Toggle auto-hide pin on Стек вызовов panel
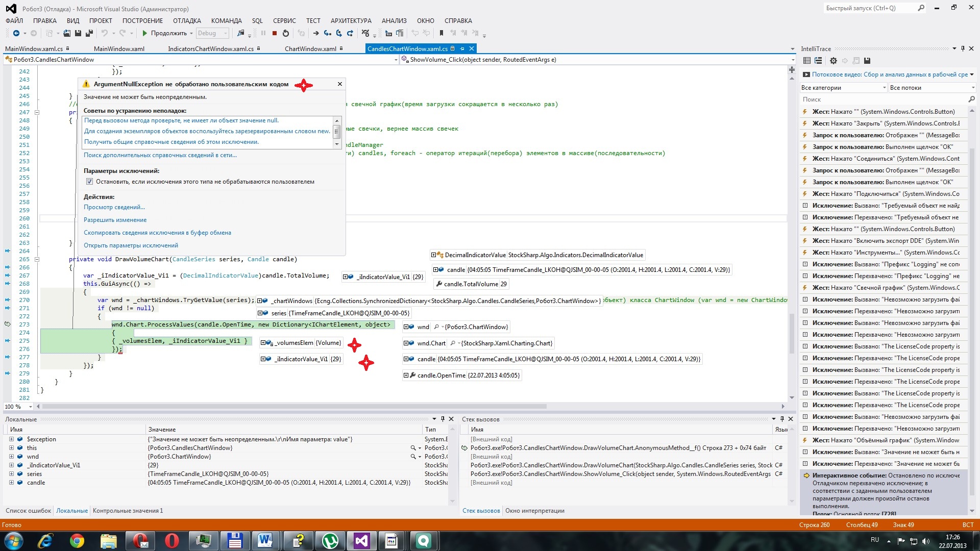The image size is (980, 551). (782, 419)
